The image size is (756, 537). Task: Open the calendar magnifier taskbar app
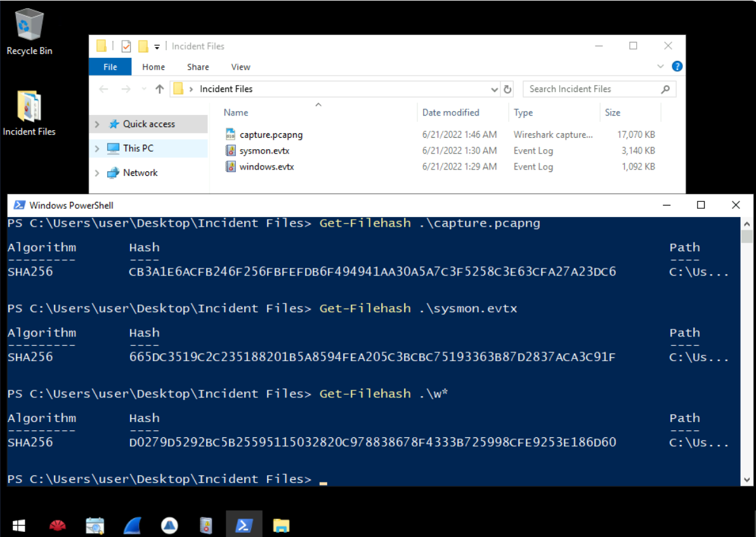point(95,525)
